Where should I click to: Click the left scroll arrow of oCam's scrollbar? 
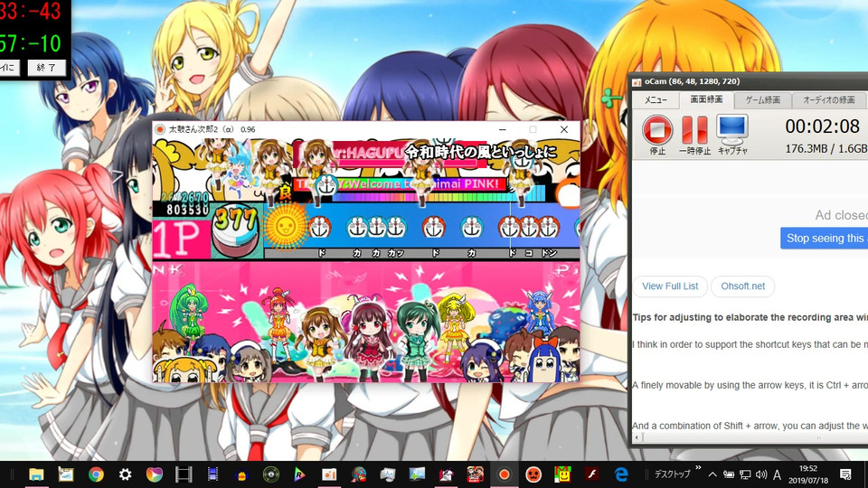pyautogui.click(x=637, y=437)
